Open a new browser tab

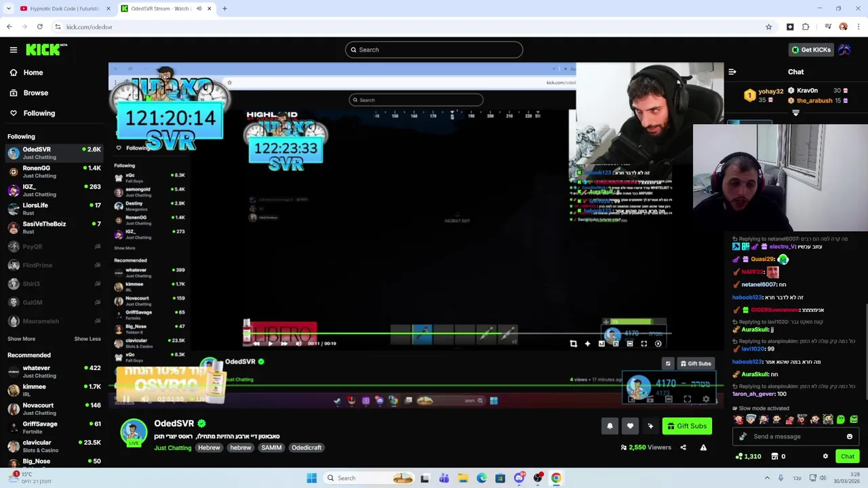pos(224,9)
